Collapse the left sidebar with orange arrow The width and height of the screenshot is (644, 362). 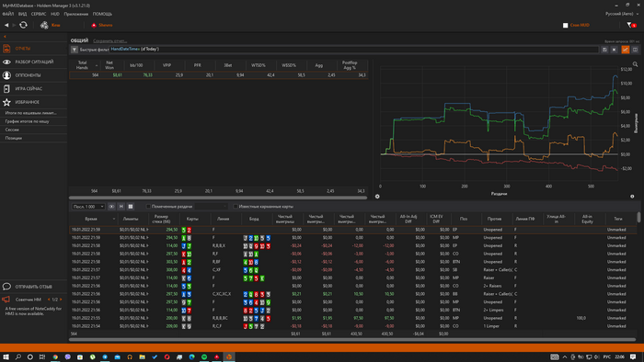pos(5,37)
